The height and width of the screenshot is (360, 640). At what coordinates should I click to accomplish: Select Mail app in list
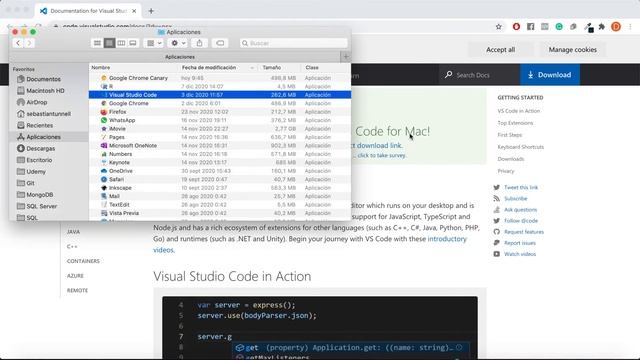pyautogui.click(x=220, y=196)
